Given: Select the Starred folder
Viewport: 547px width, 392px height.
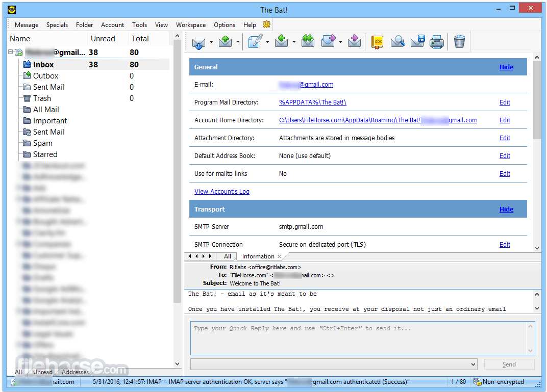Looking at the screenshot, I should point(45,154).
